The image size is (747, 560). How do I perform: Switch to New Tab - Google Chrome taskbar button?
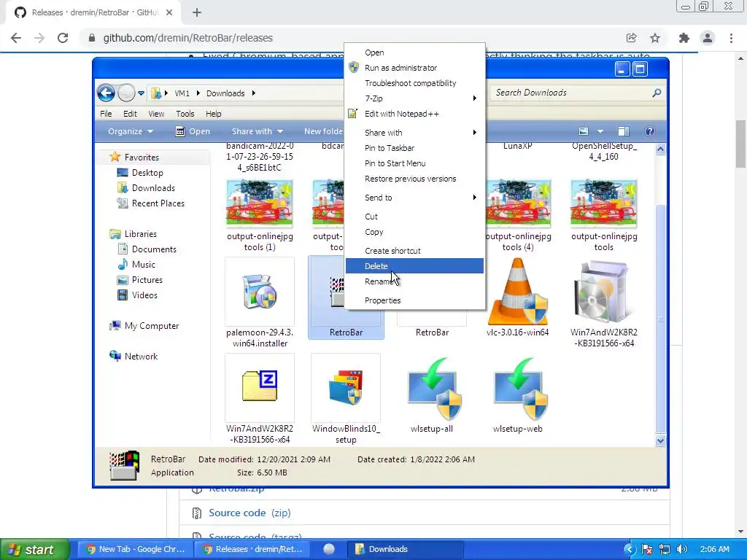click(x=135, y=550)
